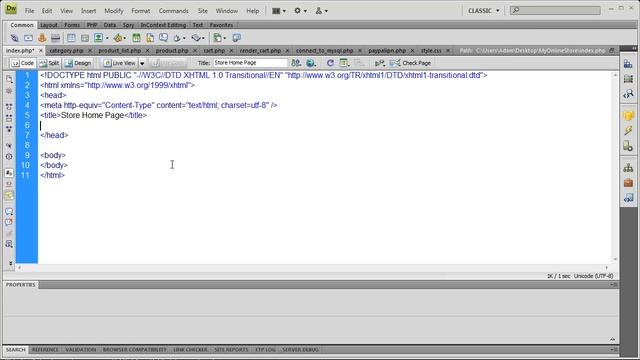640x360 pixels.
Task: Click the Date insert icon
Action: click(x=136, y=38)
